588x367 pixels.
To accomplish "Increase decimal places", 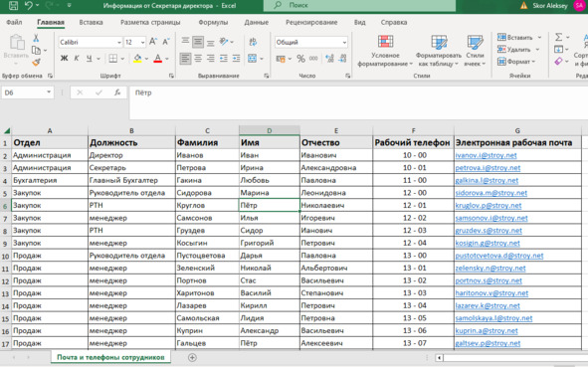I will (329, 58).
